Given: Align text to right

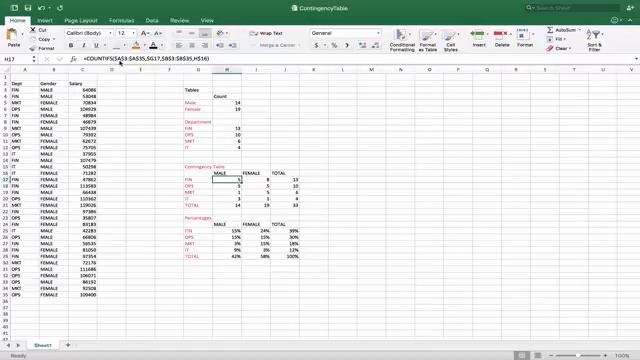Looking at the screenshot, I should coord(205,45).
